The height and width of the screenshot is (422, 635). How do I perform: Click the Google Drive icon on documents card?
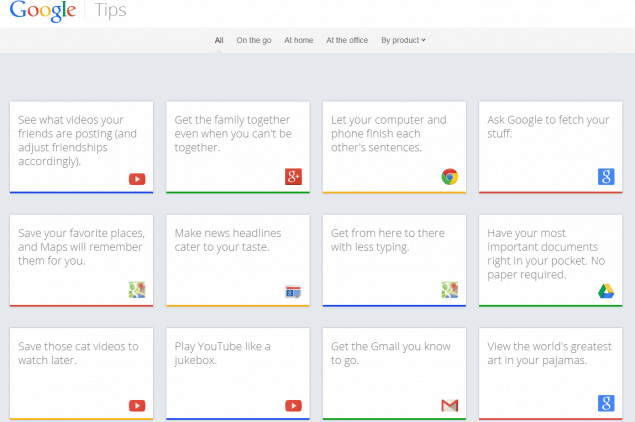pos(606,291)
